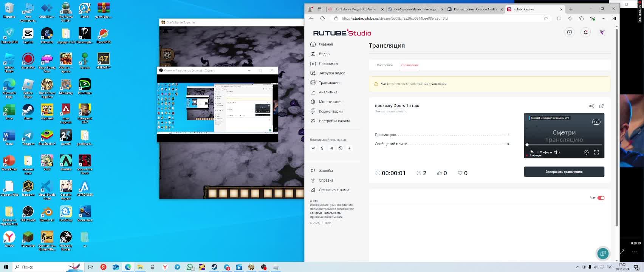The image size is (644, 272).
Task: Open the О нас footer link
Action: pos(314,201)
